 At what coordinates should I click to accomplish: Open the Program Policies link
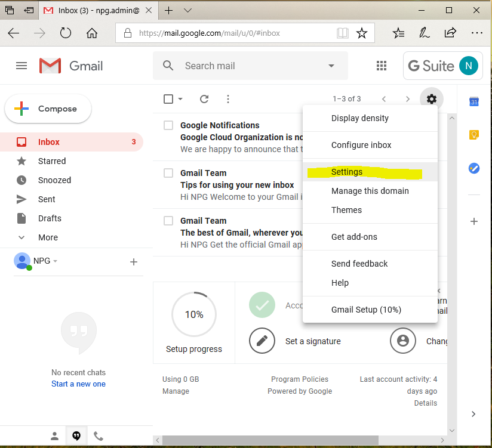click(x=300, y=379)
